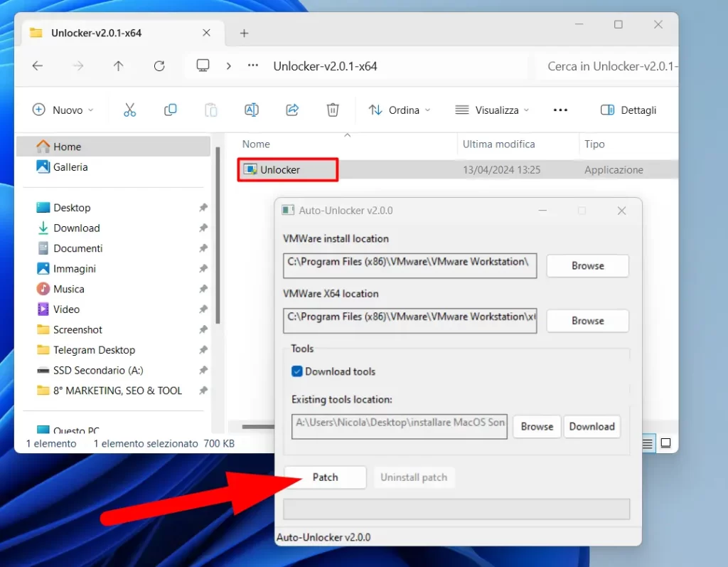Unpin Musica from quick access
The height and width of the screenshot is (567, 728).
[203, 289]
